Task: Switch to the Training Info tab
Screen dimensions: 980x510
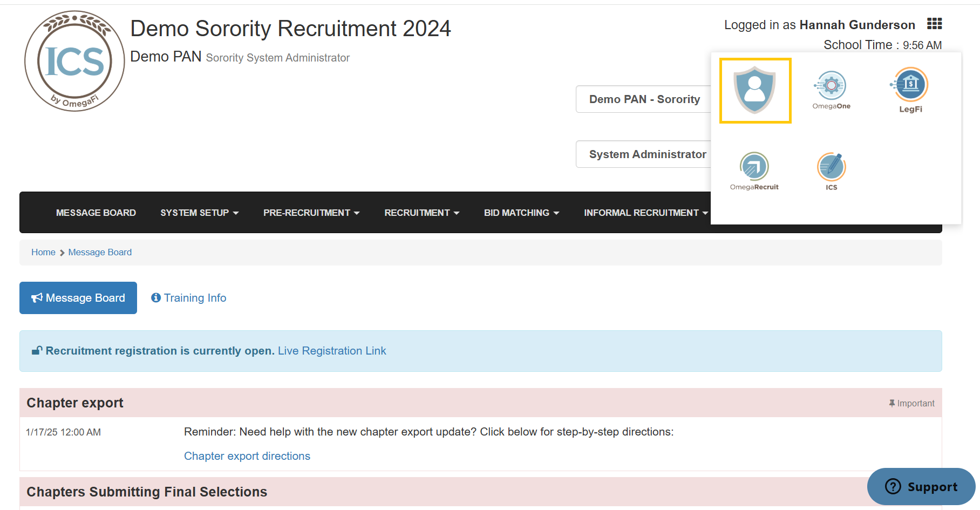Action: (189, 298)
